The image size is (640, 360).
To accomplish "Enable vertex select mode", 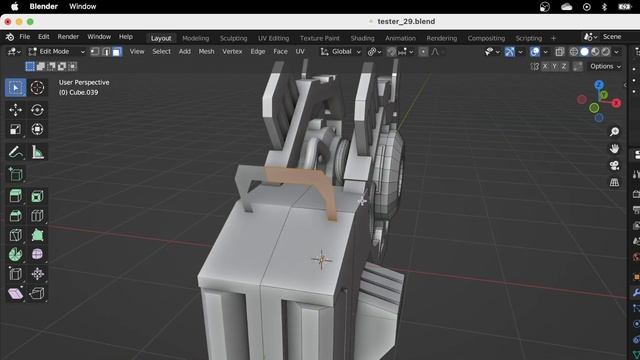I will pos(95,52).
